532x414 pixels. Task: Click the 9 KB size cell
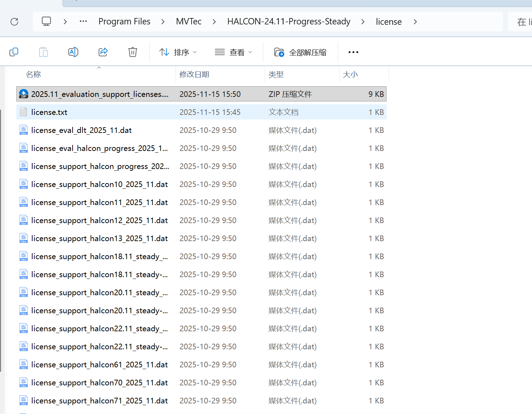tap(376, 94)
